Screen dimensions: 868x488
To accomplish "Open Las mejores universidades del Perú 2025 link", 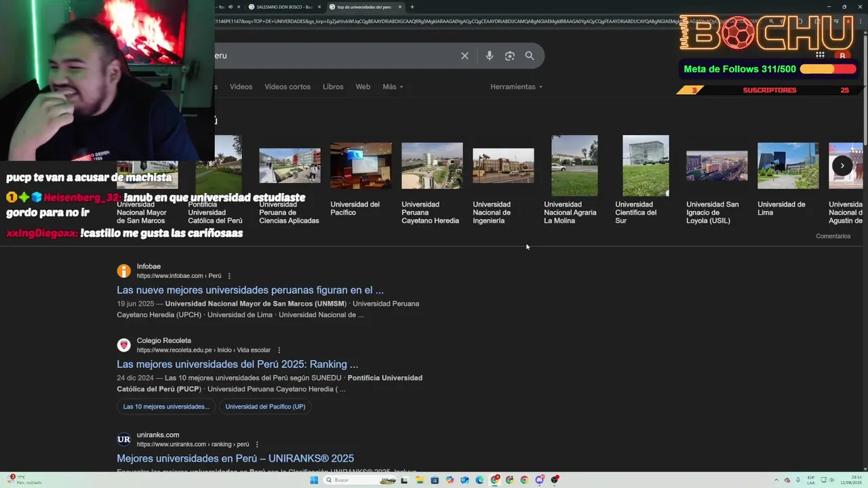I will click(x=237, y=364).
